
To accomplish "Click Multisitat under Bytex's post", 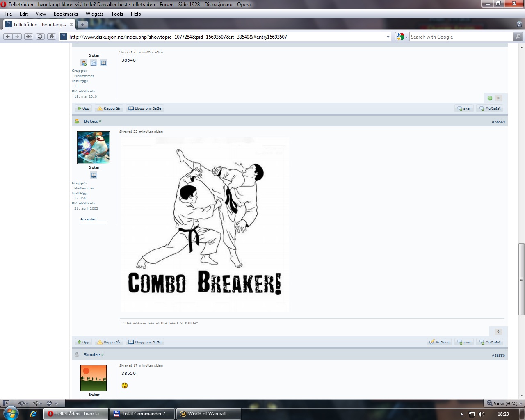I will coord(490,342).
